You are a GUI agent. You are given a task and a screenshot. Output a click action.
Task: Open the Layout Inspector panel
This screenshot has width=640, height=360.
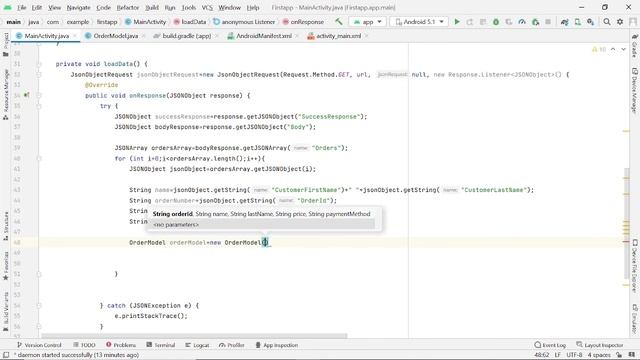tap(600, 345)
